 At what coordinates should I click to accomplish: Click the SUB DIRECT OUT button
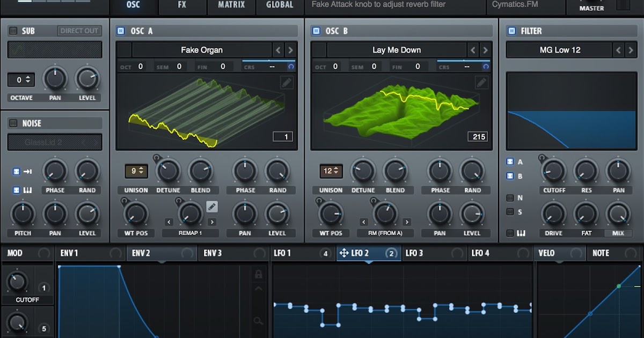coord(79,31)
